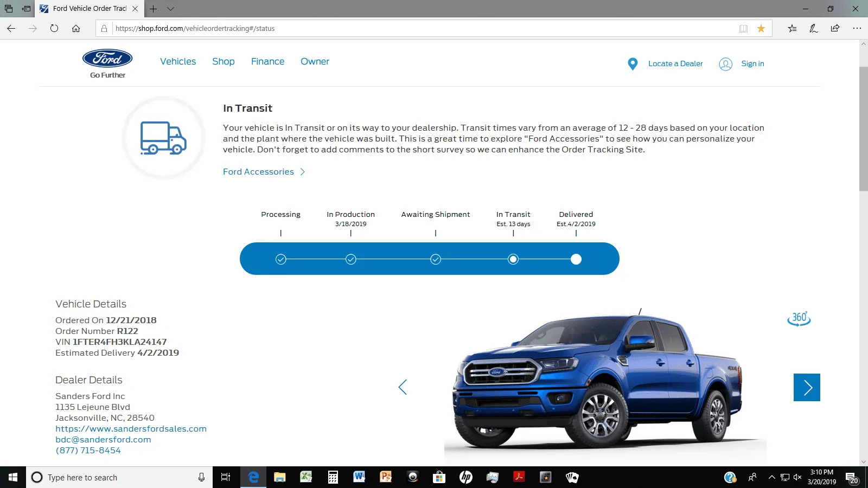Click the Locate a Dealer map pin icon
The image size is (868, 488).
click(633, 64)
